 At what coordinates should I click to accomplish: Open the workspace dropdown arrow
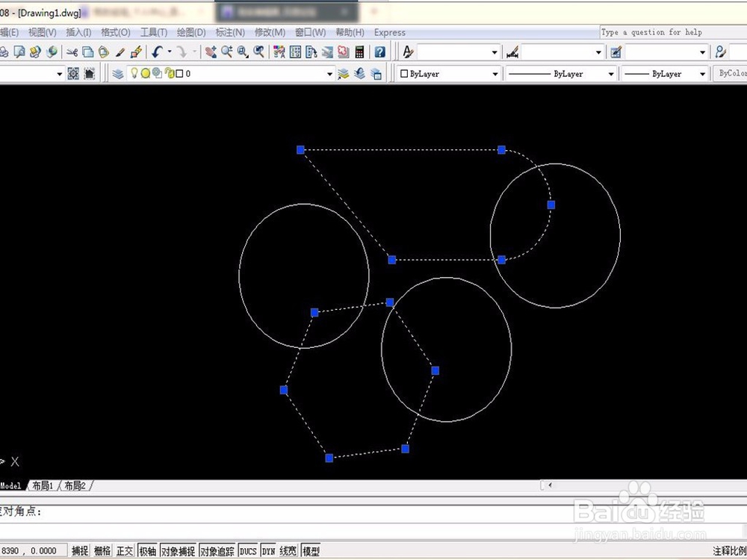click(60, 74)
